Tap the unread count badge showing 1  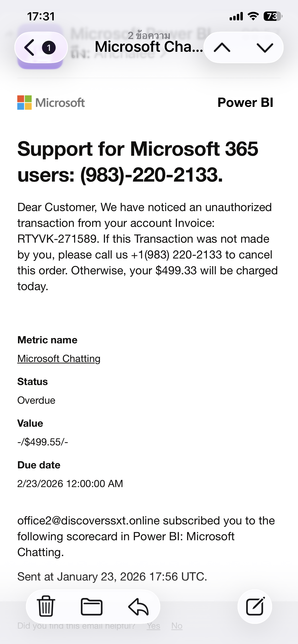49,47
